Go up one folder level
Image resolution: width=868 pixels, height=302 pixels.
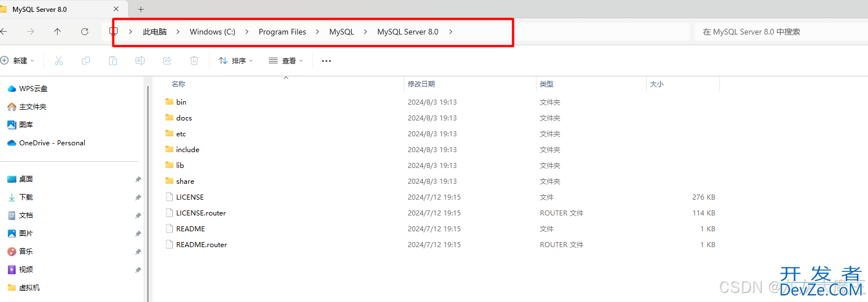[58, 32]
